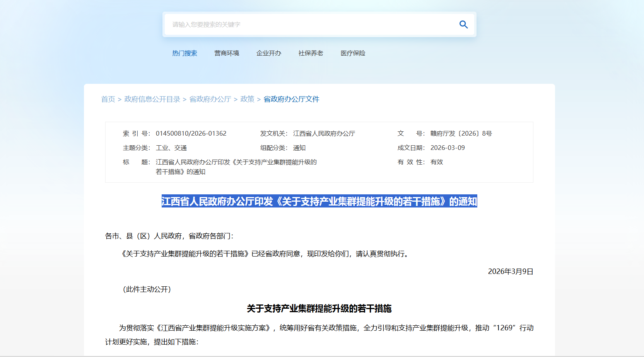Go to the 省政府办公厅 breadcrumb link
The image size is (644, 357).
point(210,99)
